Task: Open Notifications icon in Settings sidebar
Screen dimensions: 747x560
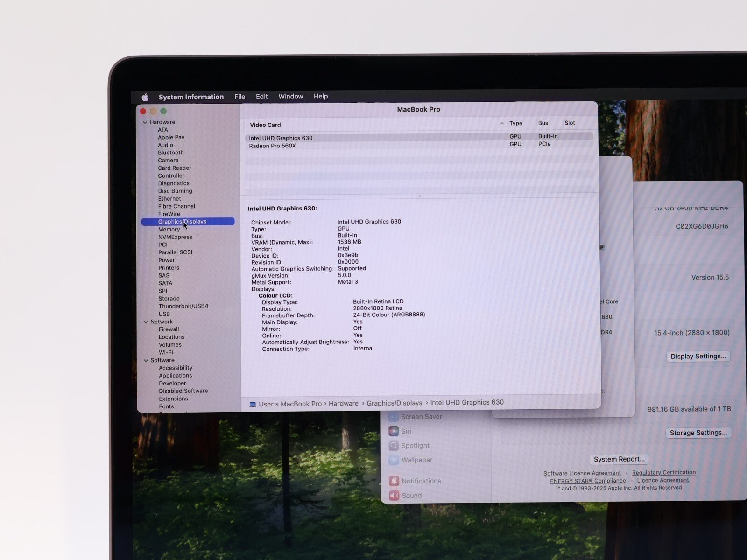Action: click(x=394, y=481)
